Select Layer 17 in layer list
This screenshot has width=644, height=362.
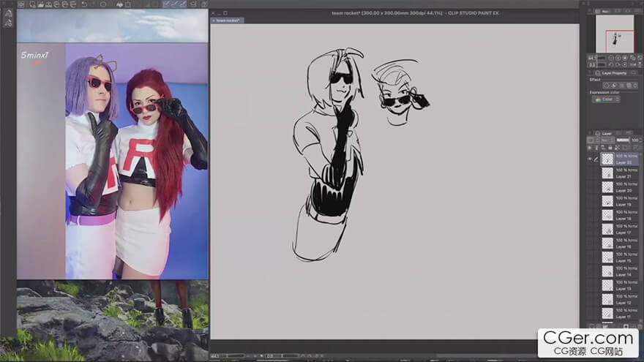pos(619,229)
